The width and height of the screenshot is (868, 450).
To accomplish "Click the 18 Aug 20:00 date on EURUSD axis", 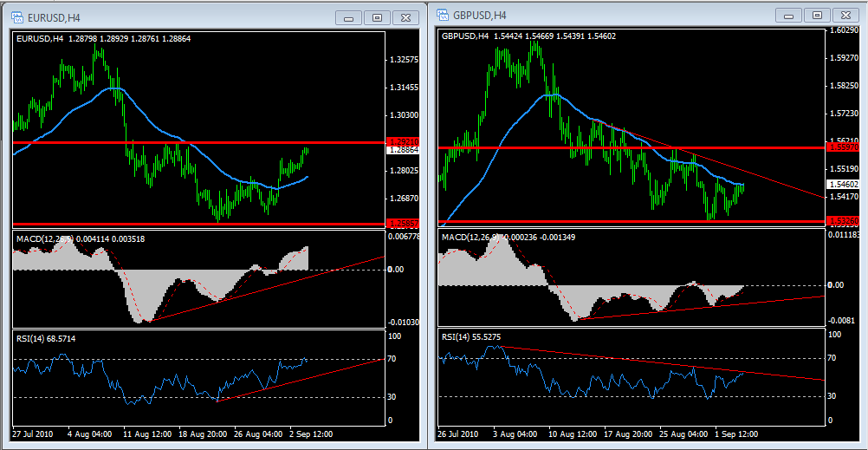I will tap(203, 434).
